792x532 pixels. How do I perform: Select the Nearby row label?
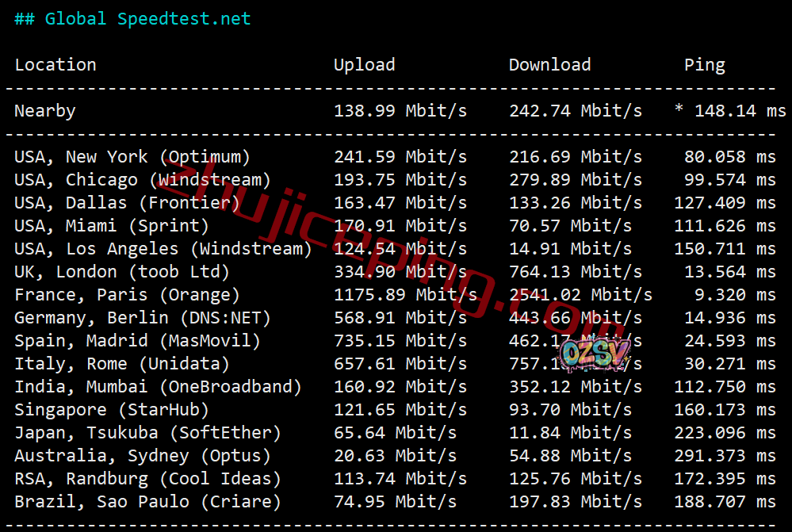coord(45,111)
